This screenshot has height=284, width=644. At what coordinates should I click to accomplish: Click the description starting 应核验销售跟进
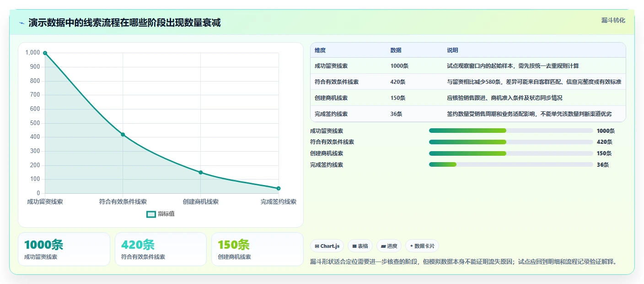[x=504, y=98]
